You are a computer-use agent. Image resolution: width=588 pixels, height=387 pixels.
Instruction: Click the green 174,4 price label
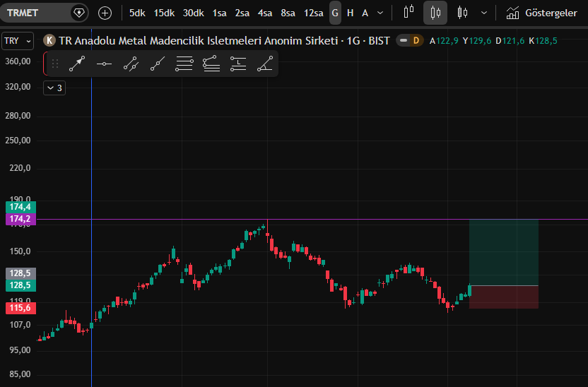(20, 207)
